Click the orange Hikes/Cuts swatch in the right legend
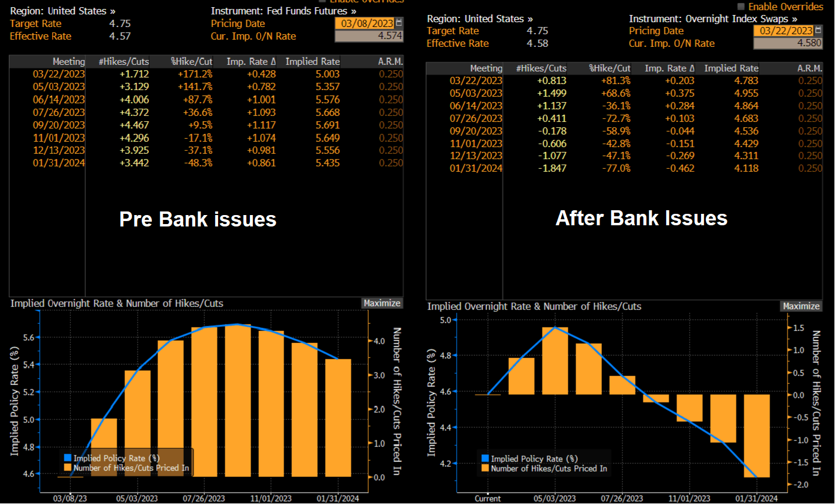The height and width of the screenshot is (504, 835). coord(485,469)
